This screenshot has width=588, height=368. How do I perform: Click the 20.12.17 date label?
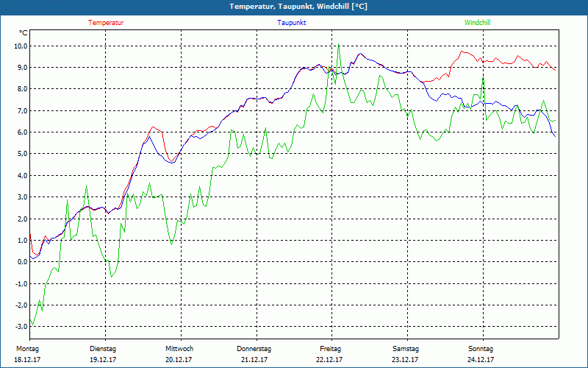(x=179, y=360)
